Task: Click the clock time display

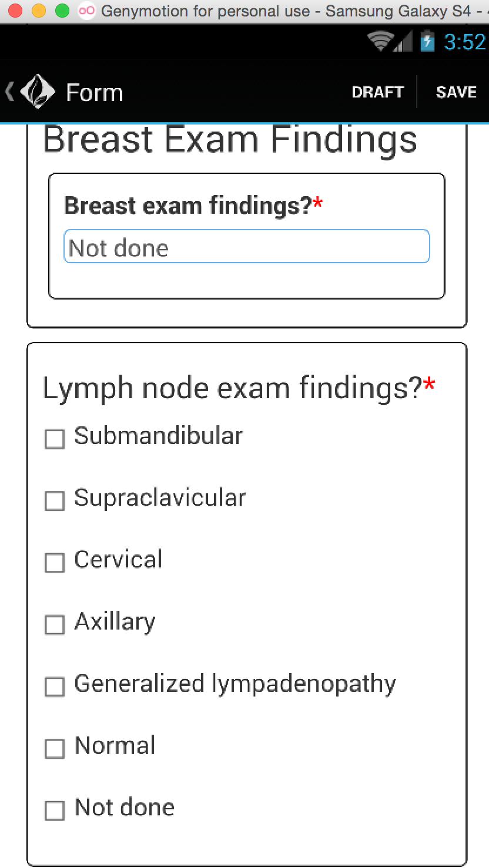Action: click(464, 42)
